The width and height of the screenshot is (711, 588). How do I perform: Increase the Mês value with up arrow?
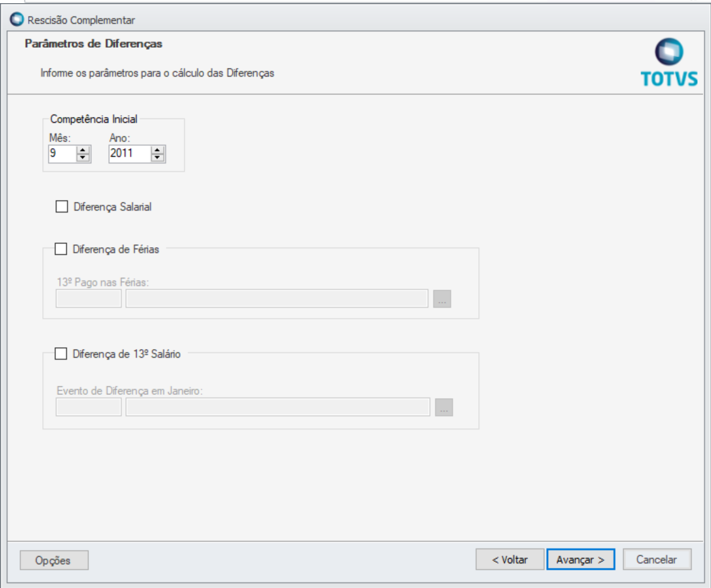[x=83, y=150]
